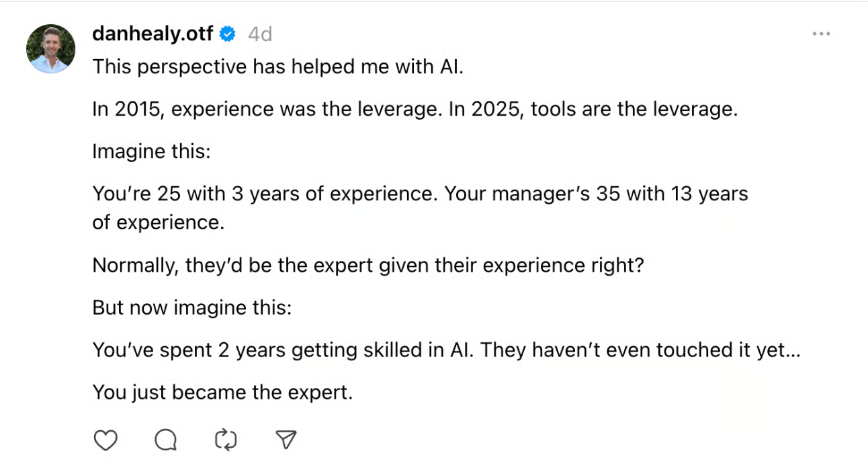The width and height of the screenshot is (868, 472).
Task: Click the text "You're 25 with 3 years of experience."
Action: coord(265,194)
